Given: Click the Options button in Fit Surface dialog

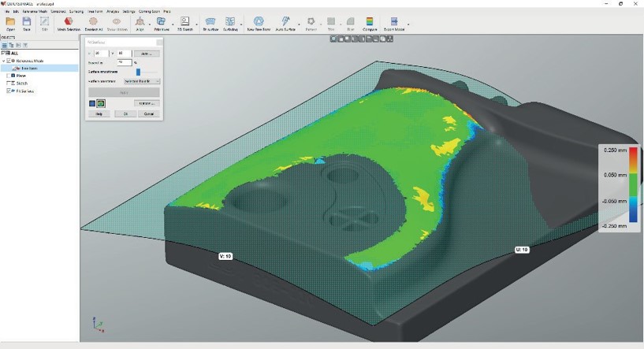Looking at the screenshot, I should [147, 103].
